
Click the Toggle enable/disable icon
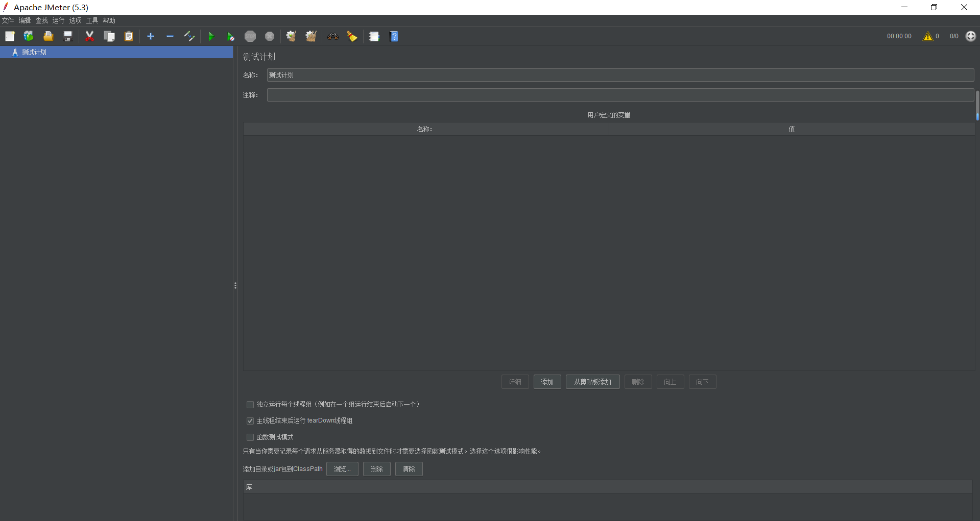pos(189,36)
